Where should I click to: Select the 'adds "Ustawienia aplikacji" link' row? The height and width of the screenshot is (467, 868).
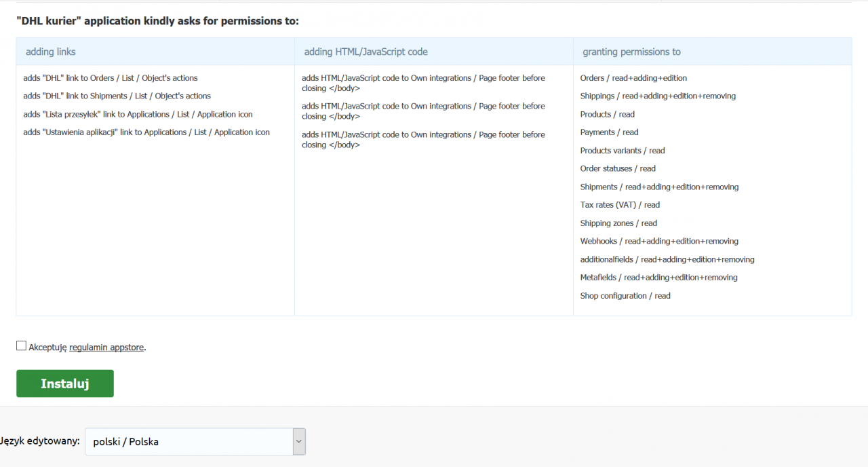pyautogui.click(x=146, y=132)
